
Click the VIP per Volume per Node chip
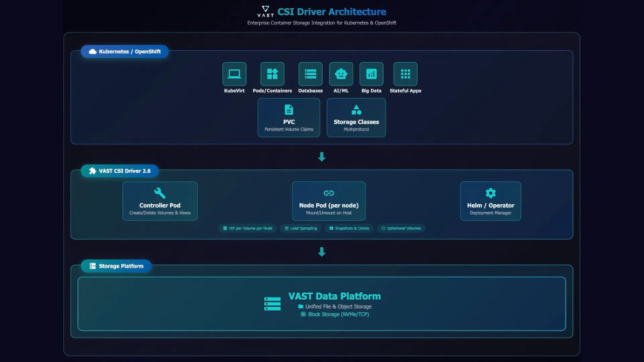click(248, 228)
